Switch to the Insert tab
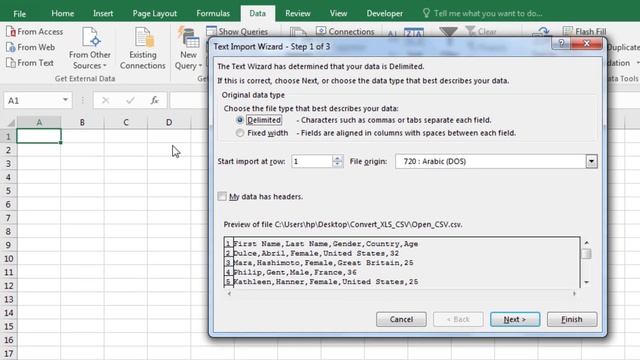The height and width of the screenshot is (360, 640). tap(103, 13)
